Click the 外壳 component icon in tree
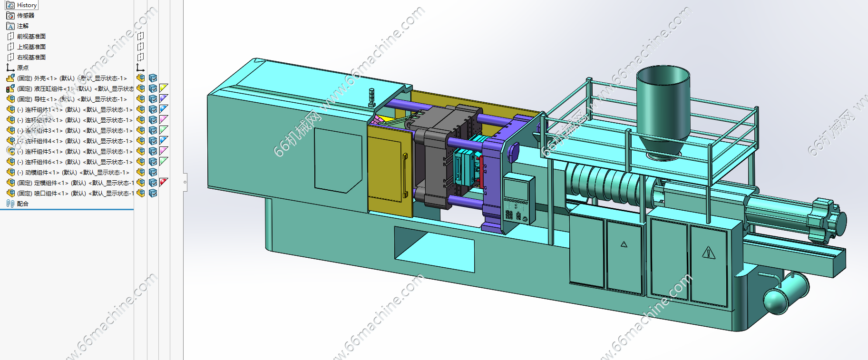868x360 pixels. point(10,78)
